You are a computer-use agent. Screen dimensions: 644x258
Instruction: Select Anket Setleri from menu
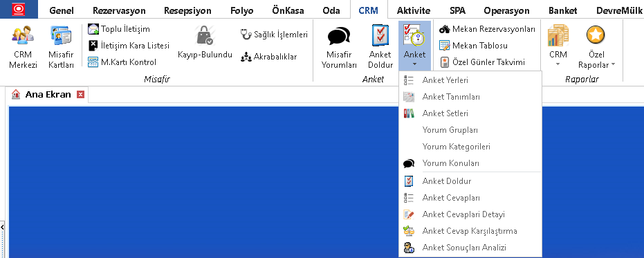[470, 113]
